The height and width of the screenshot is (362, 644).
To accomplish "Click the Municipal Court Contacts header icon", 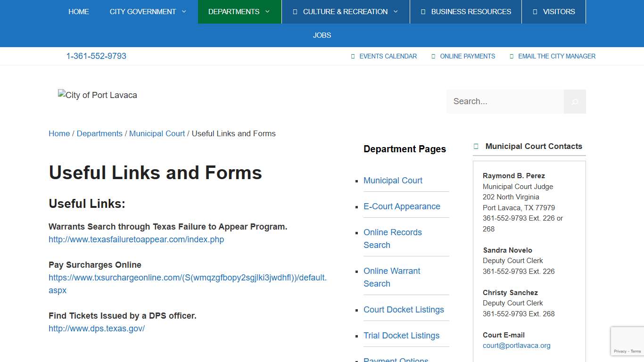I will coord(476,146).
